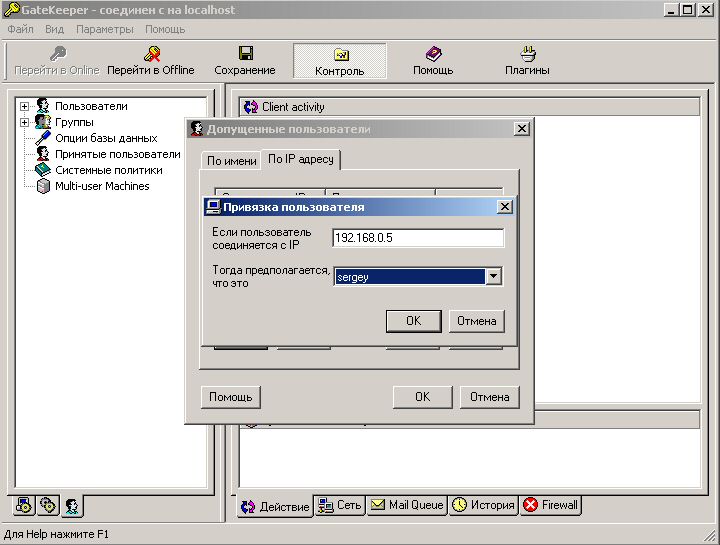Expand the Пользователи tree node
Screen dimensions: 720x545
coord(24,107)
